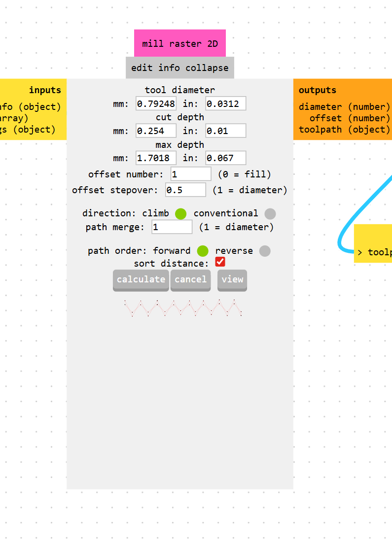Click the calculate button

(x=141, y=280)
